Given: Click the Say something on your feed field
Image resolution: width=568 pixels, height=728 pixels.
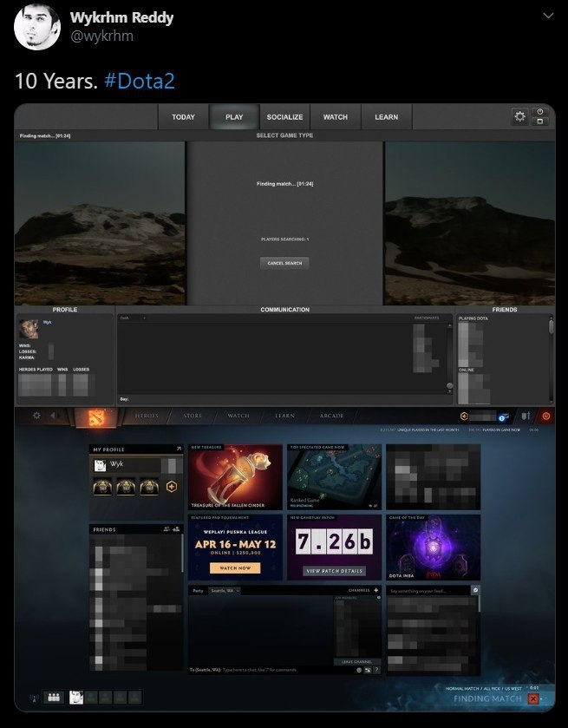Looking at the screenshot, I should [x=429, y=591].
